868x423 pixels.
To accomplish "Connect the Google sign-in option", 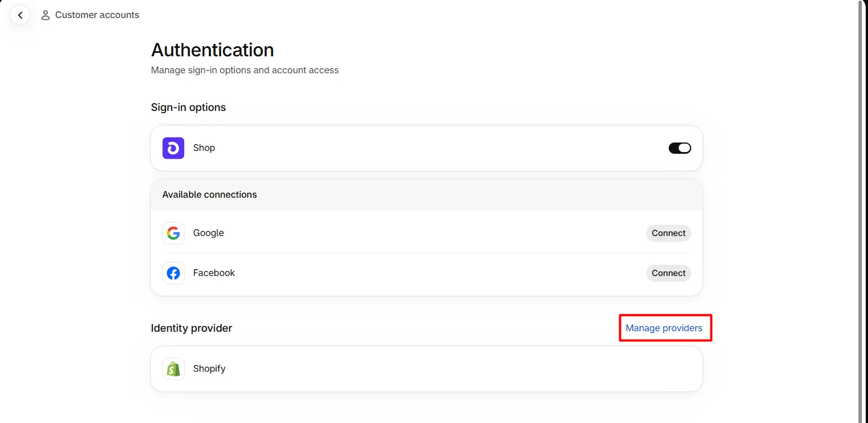I will (x=668, y=233).
